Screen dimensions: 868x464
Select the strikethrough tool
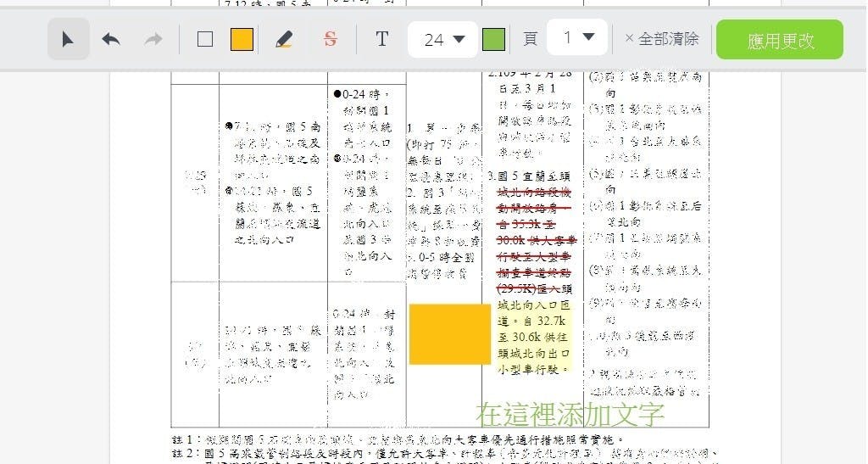[x=330, y=39]
